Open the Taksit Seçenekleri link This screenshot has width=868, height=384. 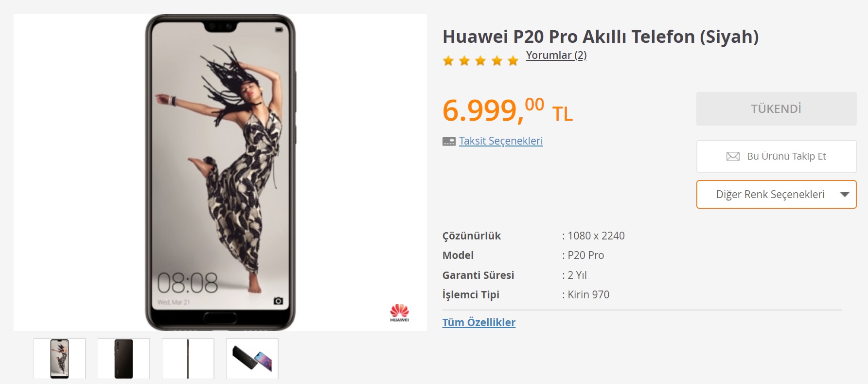coord(501,141)
